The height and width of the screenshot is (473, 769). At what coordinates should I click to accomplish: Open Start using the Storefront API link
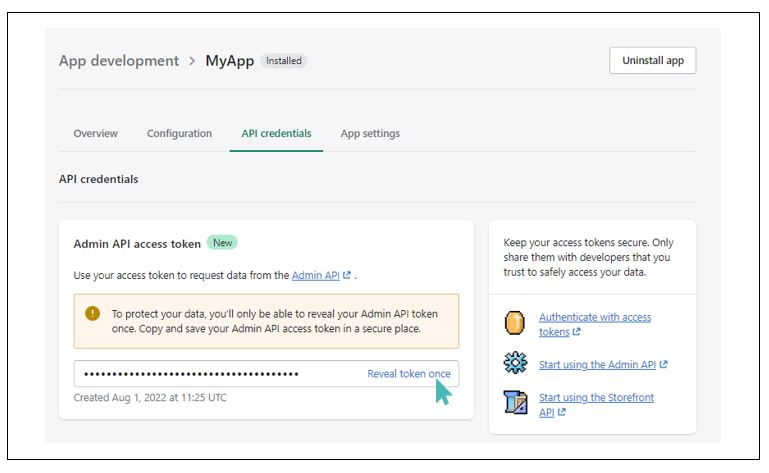pyautogui.click(x=596, y=404)
